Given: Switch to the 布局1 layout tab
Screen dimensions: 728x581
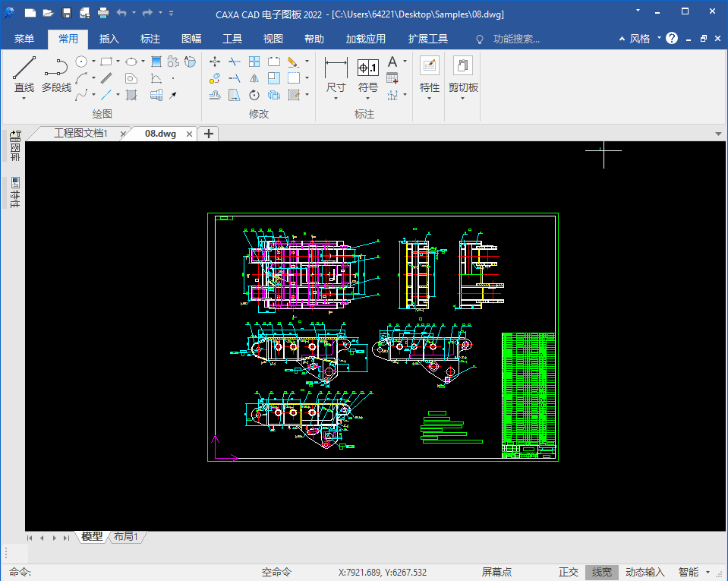Looking at the screenshot, I should (126, 537).
